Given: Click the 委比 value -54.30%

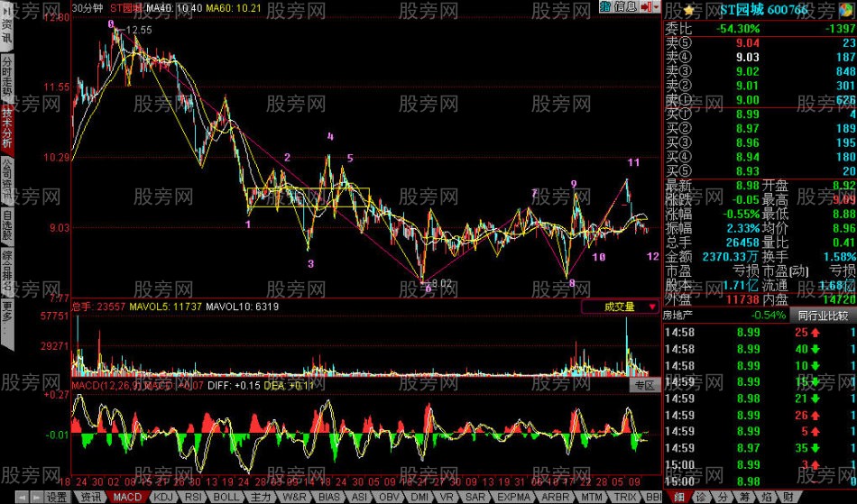Looking at the screenshot, I should (739, 28).
